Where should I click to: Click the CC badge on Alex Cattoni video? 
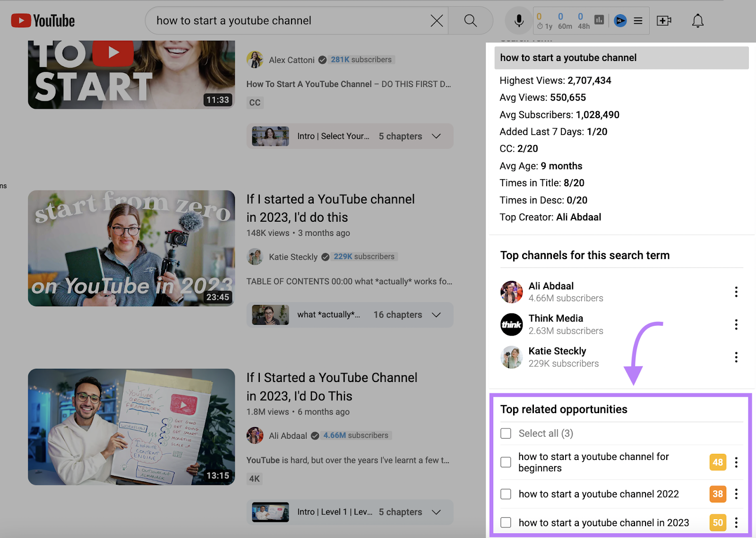coord(255,103)
